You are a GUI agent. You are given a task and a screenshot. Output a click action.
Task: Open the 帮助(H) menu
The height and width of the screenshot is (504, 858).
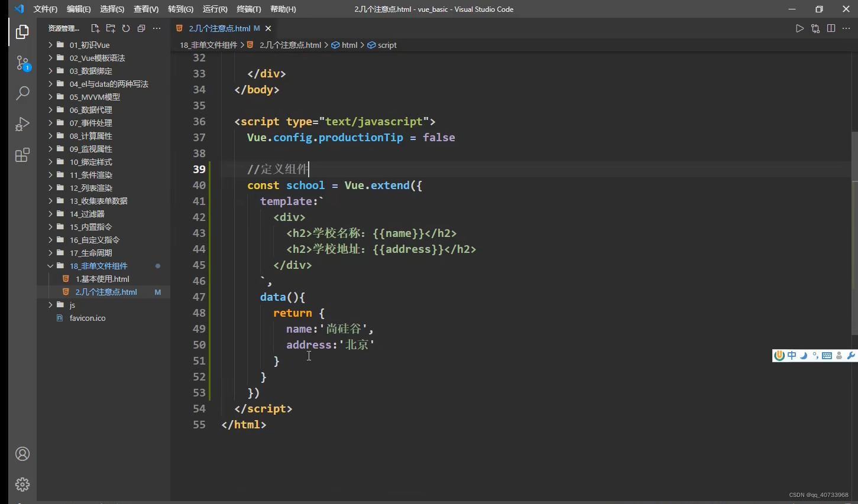283,9
